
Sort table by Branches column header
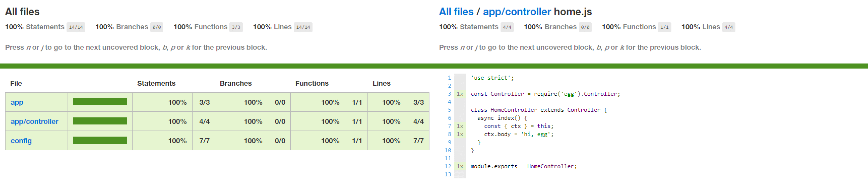coord(236,83)
